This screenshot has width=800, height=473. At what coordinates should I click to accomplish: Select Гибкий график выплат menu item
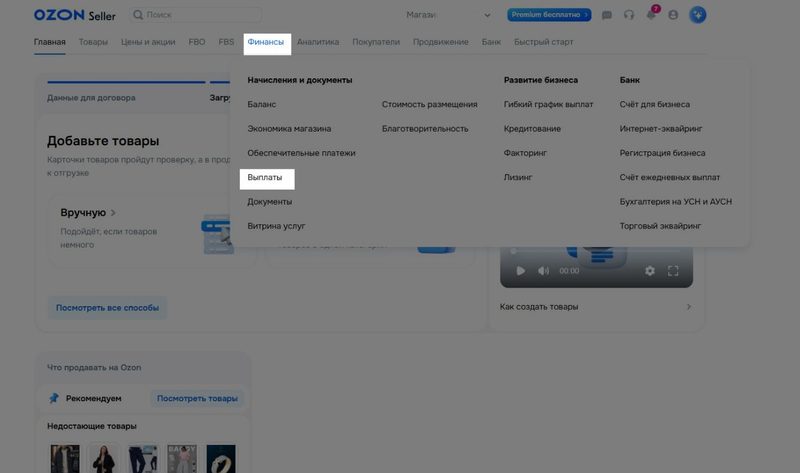(x=548, y=104)
